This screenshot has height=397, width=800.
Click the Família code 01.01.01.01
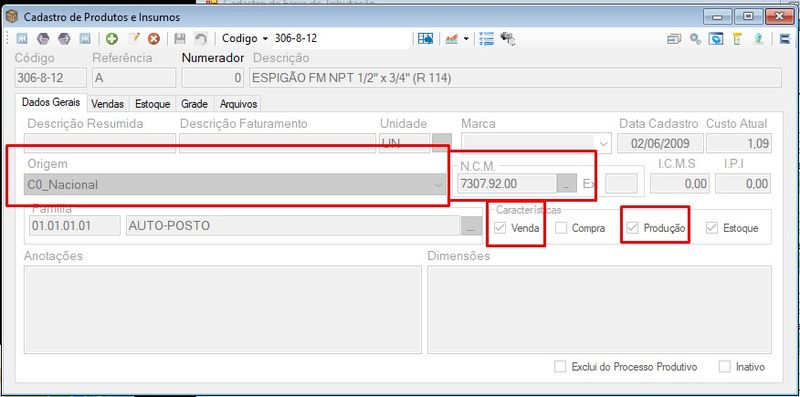(x=74, y=226)
